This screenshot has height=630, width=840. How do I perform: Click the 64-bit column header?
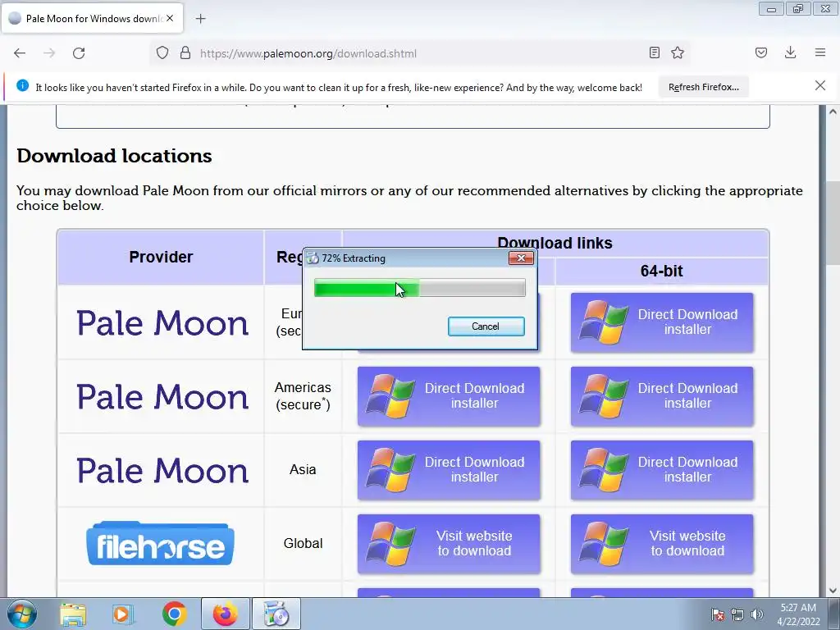(662, 271)
